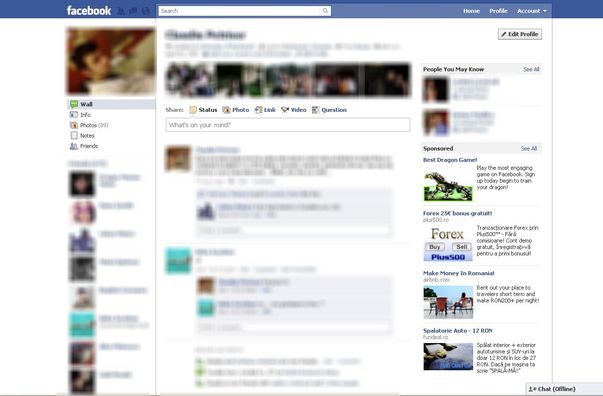The width and height of the screenshot is (603, 396).
Task: Click the plus500.ro ad domain text
Action: 436,220
